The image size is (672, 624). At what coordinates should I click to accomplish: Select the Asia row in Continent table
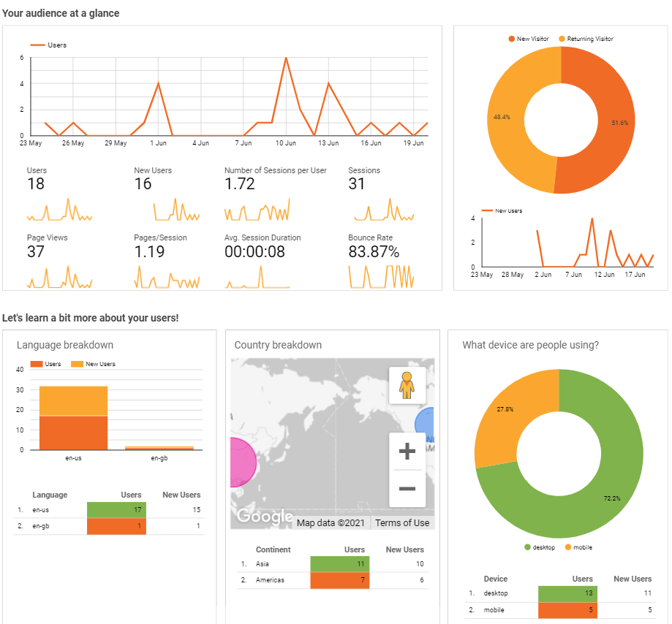(x=262, y=564)
